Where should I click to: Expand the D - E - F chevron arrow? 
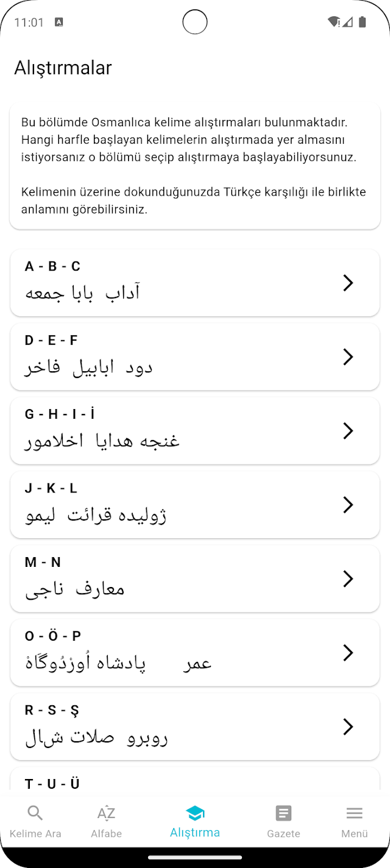pyautogui.click(x=348, y=357)
